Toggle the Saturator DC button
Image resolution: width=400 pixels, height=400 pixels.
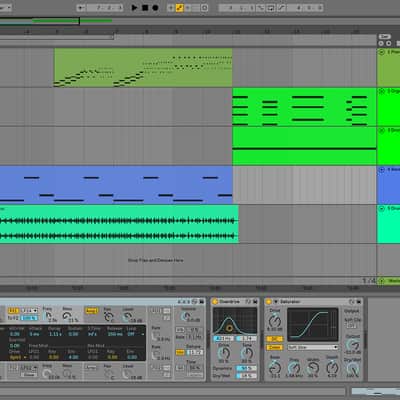[274, 339]
